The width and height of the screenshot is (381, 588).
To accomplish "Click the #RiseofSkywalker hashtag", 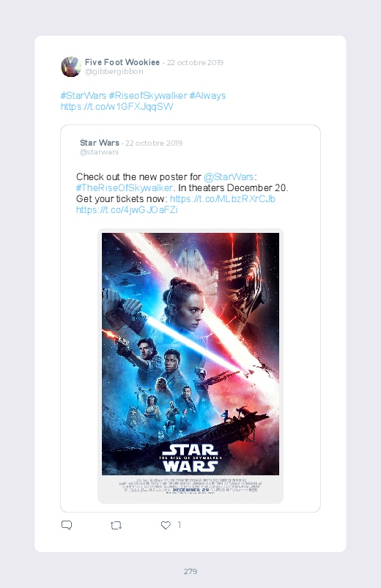I will click(148, 96).
